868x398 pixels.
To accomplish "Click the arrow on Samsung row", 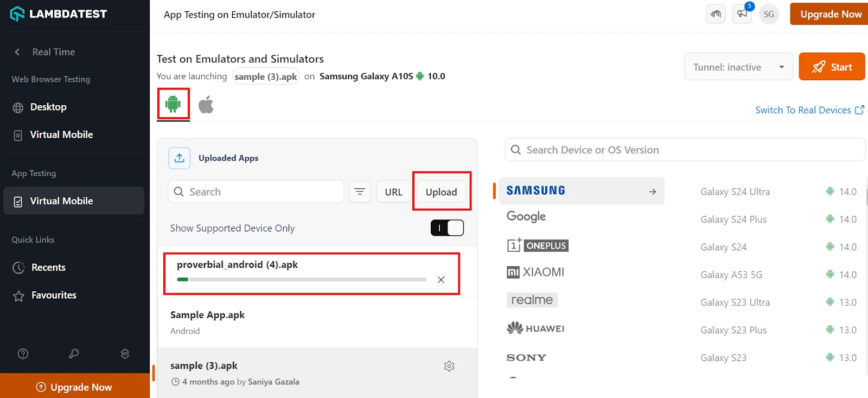I will click(x=653, y=191).
